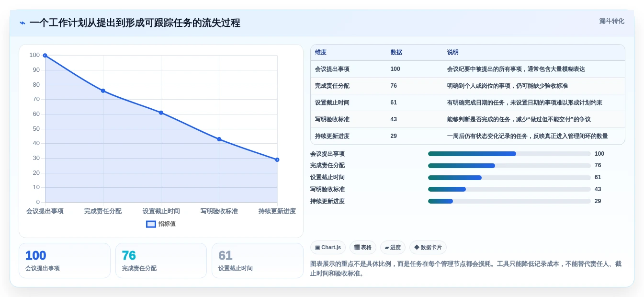Viewport: 644px width, 297px height.
Task: Click the 数据 column header
Action: click(x=396, y=53)
